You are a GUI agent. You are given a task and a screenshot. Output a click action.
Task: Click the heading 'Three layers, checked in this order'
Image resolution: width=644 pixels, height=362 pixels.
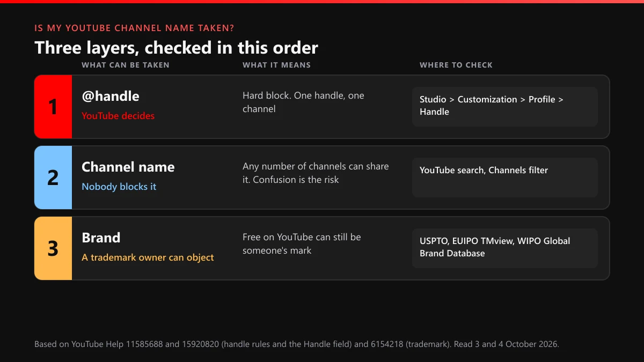pos(176,48)
